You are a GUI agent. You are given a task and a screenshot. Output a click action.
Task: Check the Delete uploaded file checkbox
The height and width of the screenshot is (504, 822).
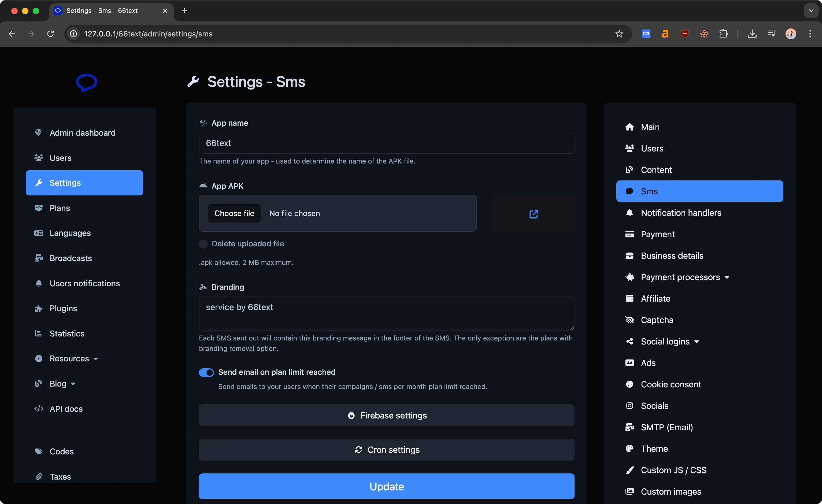203,244
